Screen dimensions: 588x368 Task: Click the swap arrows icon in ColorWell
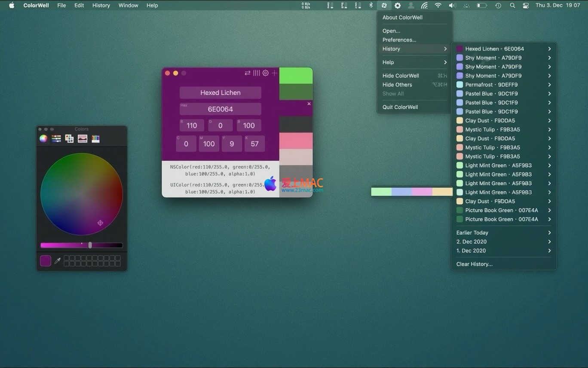[x=247, y=73]
